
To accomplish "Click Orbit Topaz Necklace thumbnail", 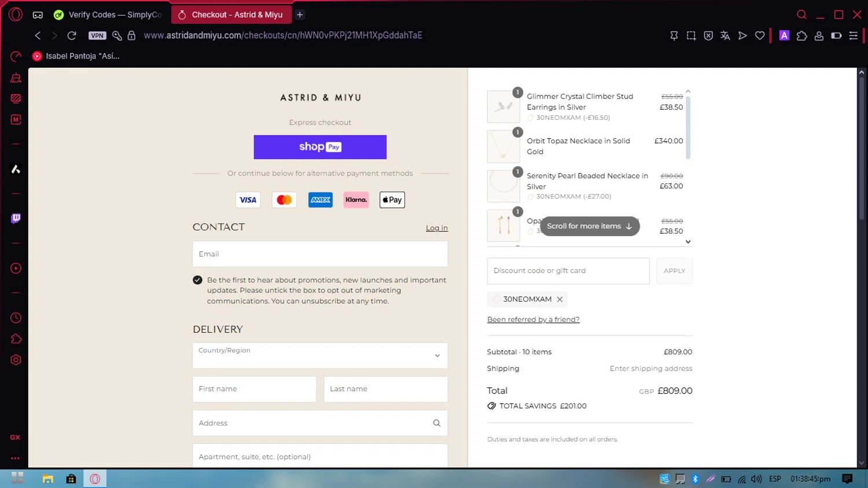I will (x=503, y=146).
